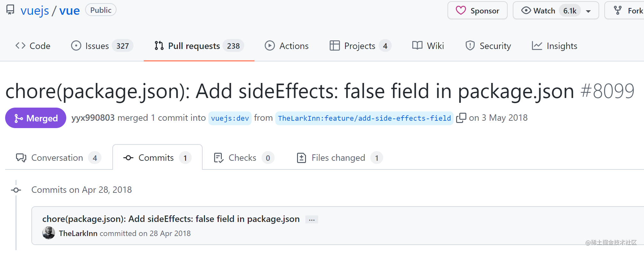
Task: Click the Issues circle icon
Action: [x=76, y=45]
